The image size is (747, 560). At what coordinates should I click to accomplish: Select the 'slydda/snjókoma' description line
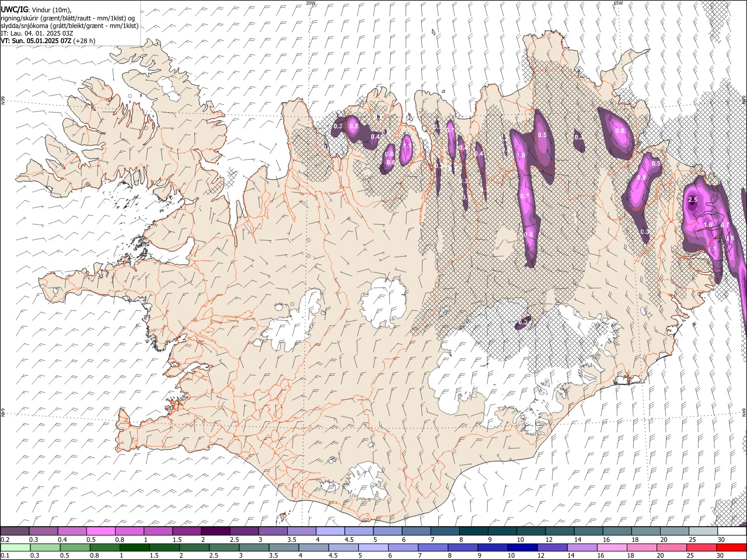click(x=69, y=26)
